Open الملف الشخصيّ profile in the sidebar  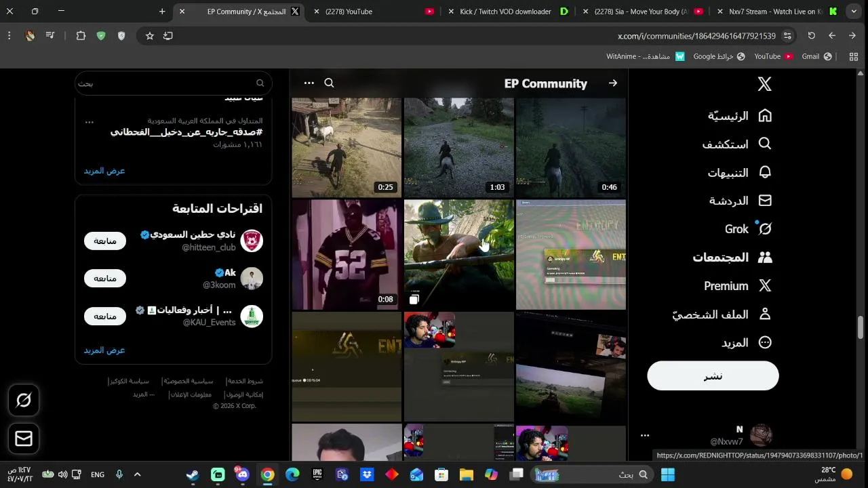(722, 314)
